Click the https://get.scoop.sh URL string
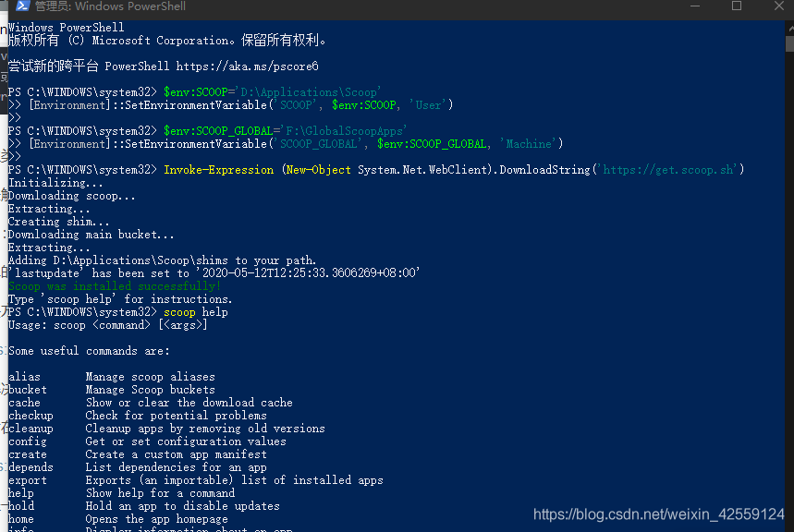The height and width of the screenshot is (532, 794). (670, 170)
